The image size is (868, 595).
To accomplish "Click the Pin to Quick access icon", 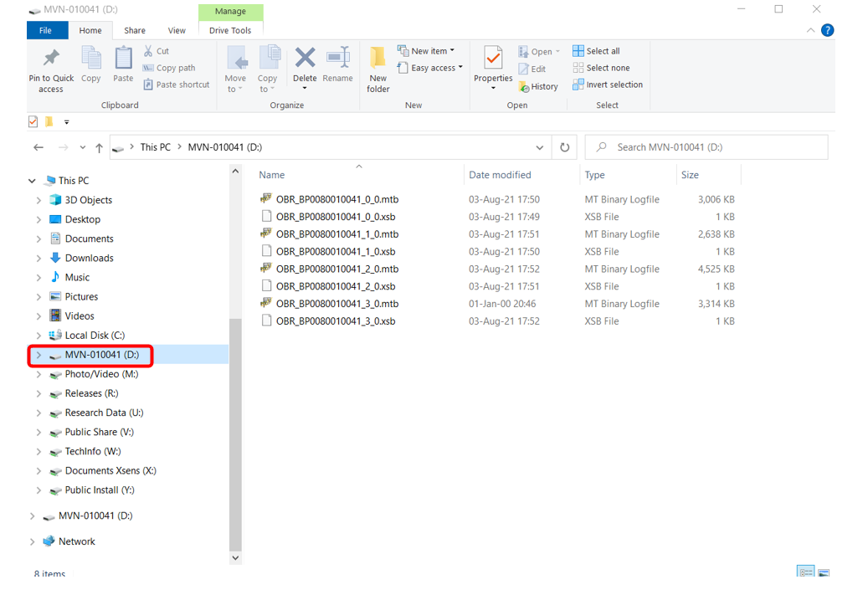I will [x=51, y=59].
